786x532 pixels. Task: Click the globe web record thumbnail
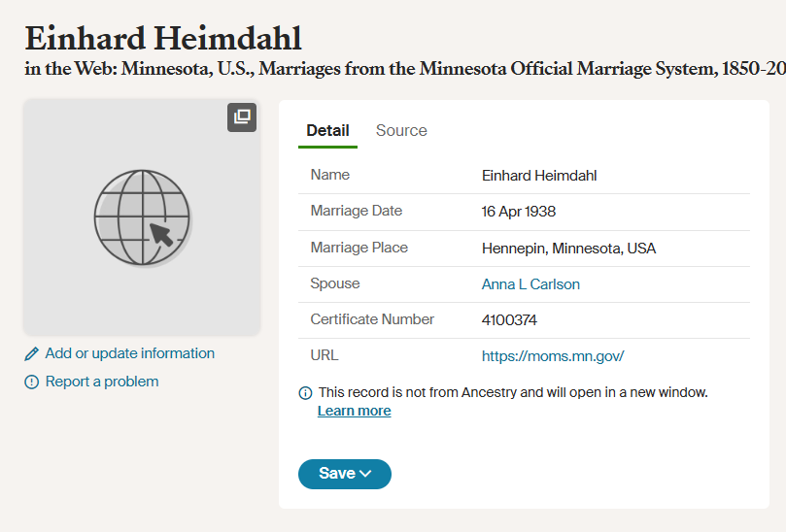click(x=142, y=217)
